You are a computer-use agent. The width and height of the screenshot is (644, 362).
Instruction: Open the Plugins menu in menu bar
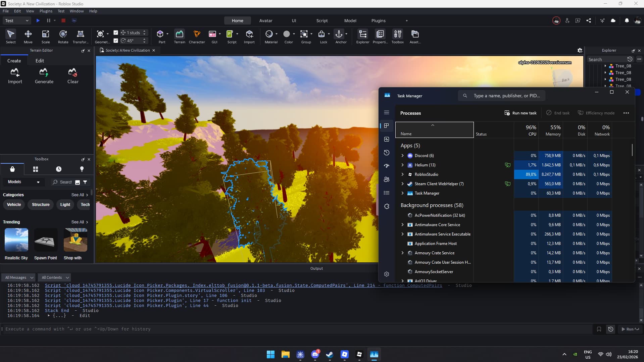46,11
